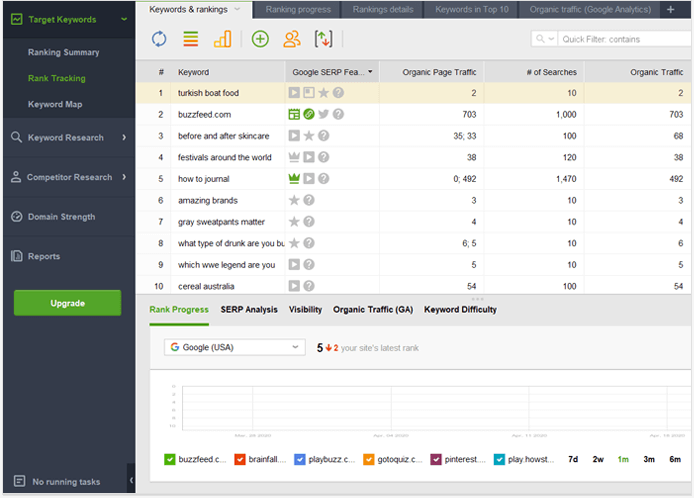The image size is (694, 498).
Task: Open the Google SERP Features column dropdown
Action: pos(370,72)
